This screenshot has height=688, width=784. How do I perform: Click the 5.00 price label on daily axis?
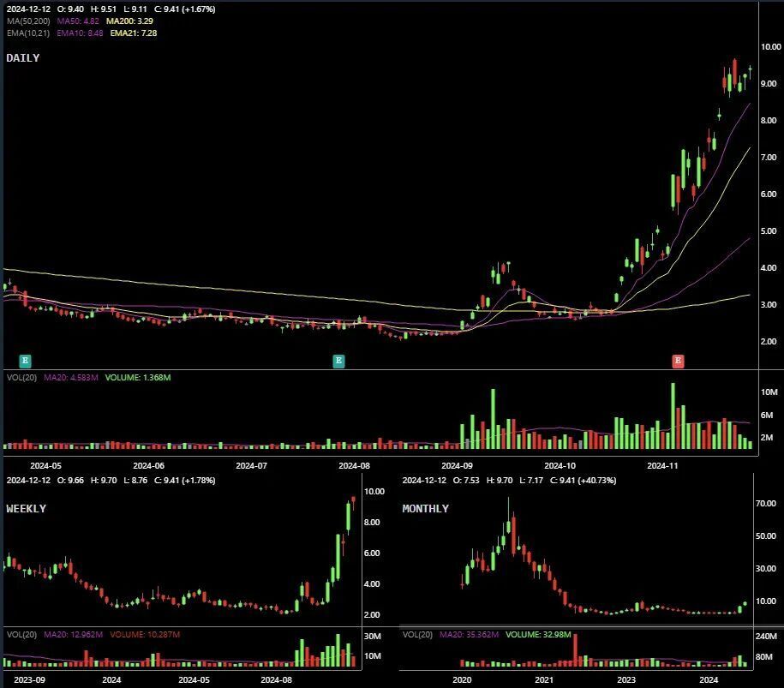[769, 231]
